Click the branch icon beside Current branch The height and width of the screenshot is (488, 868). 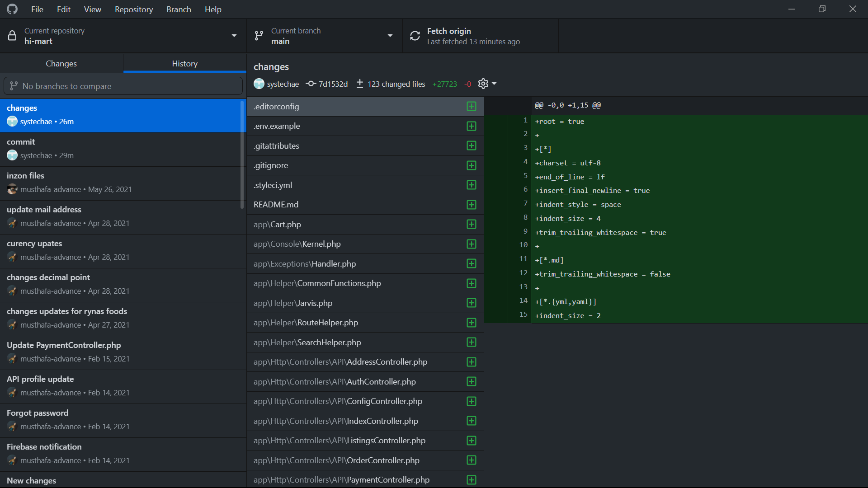(259, 36)
